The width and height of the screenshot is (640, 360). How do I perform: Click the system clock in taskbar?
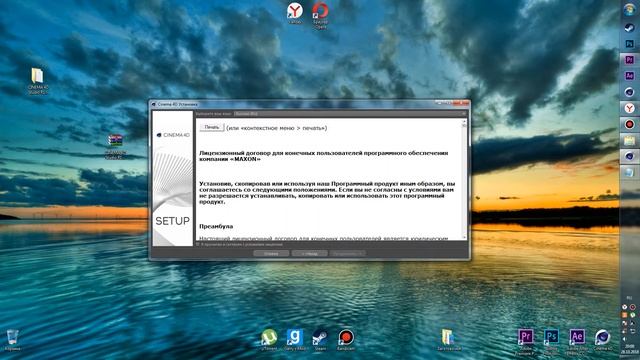[x=629, y=349]
